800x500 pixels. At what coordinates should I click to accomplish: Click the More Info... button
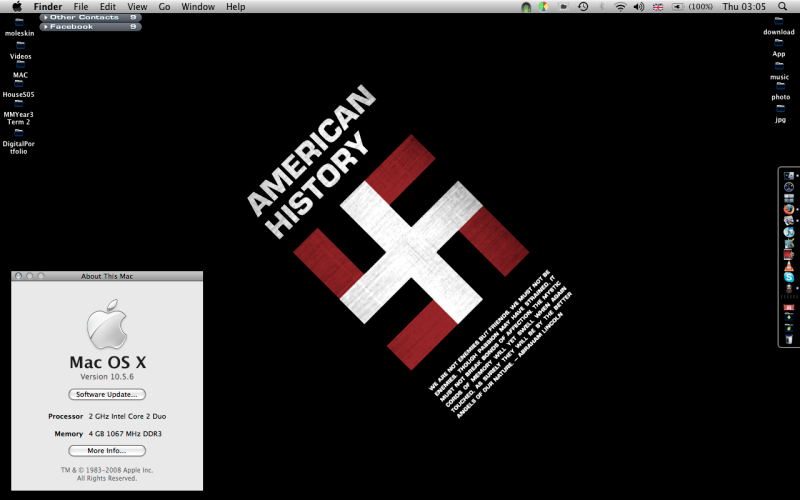click(107, 451)
